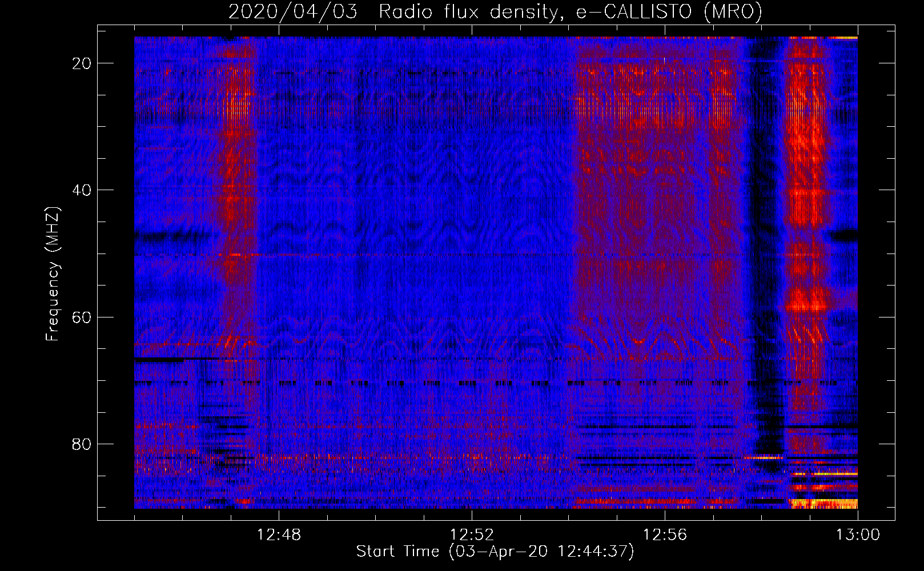
Task: Click the 12:52 time tick label
Action: [472, 535]
